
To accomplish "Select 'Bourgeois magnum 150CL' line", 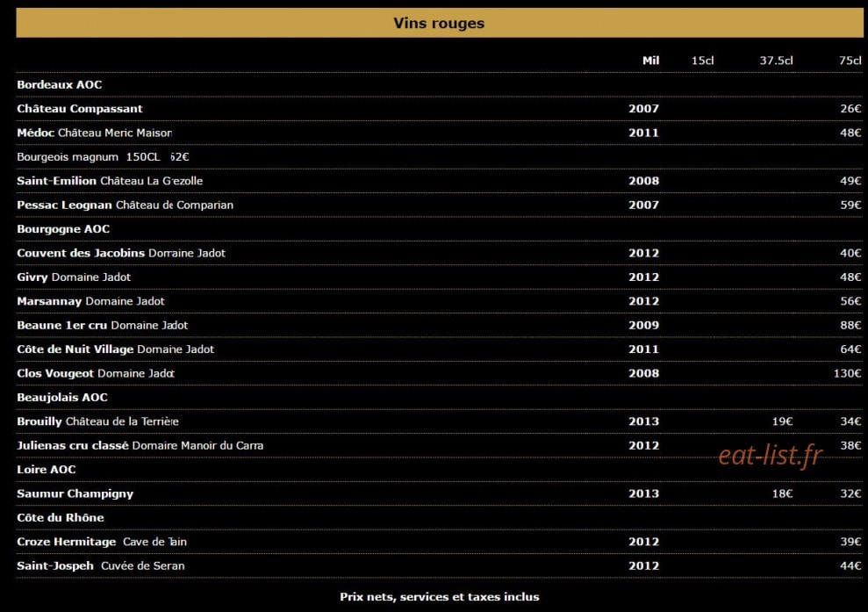I will 89,157.
